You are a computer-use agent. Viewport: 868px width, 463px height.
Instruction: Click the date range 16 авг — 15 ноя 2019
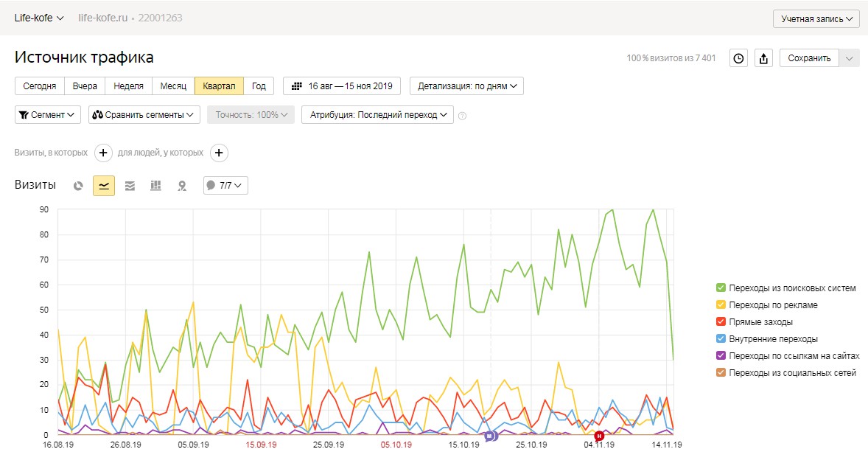pos(340,86)
